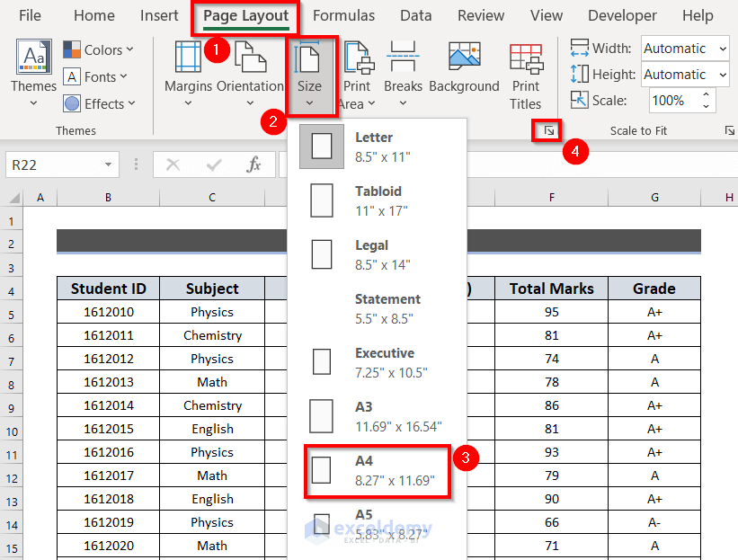Screen dimensions: 738x560
Task: Open the File tab
Action: (31, 15)
